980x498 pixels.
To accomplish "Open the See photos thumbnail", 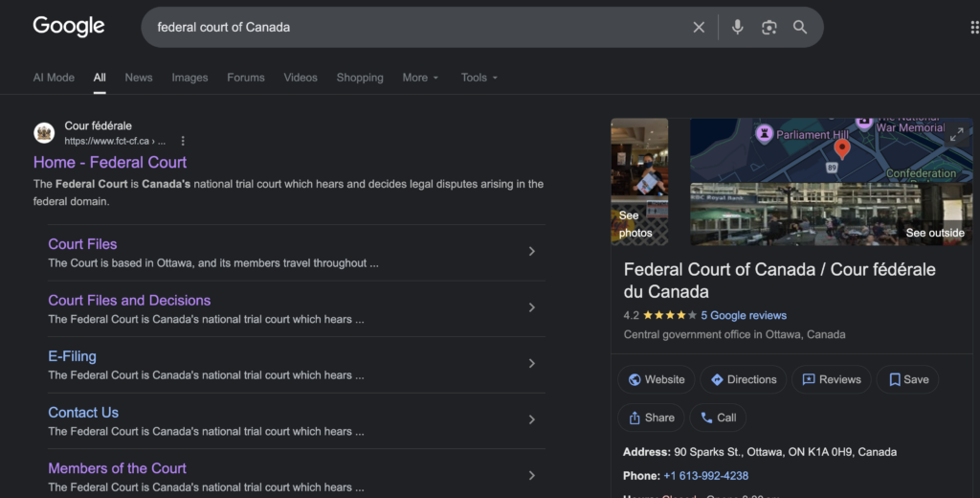I will pos(639,181).
